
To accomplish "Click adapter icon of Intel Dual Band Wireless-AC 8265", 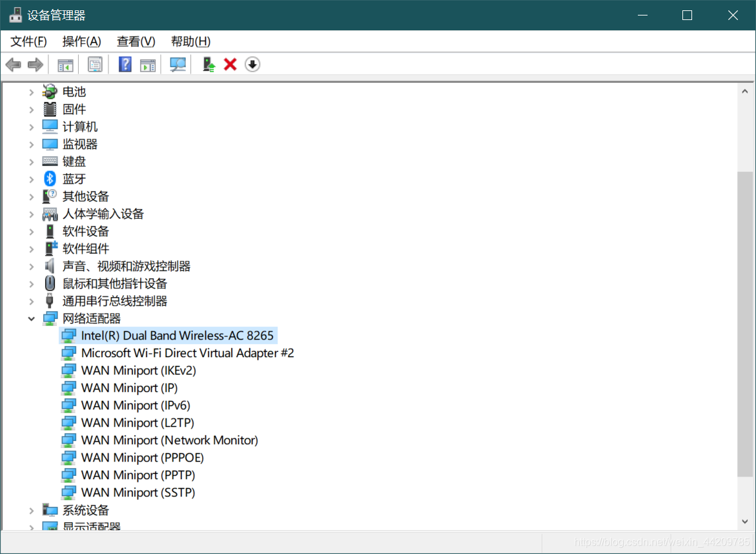I will tap(68, 336).
